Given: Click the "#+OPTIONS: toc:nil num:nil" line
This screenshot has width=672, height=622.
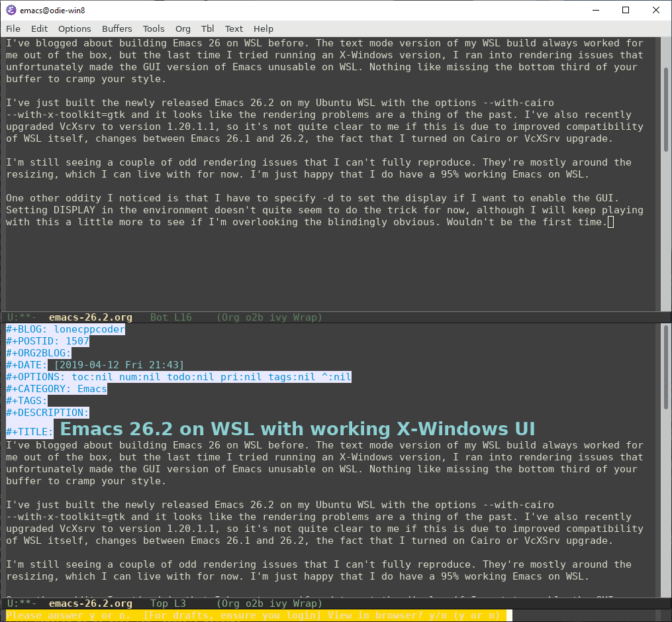Looking at the screenshot, I should (x=179, y=377).
